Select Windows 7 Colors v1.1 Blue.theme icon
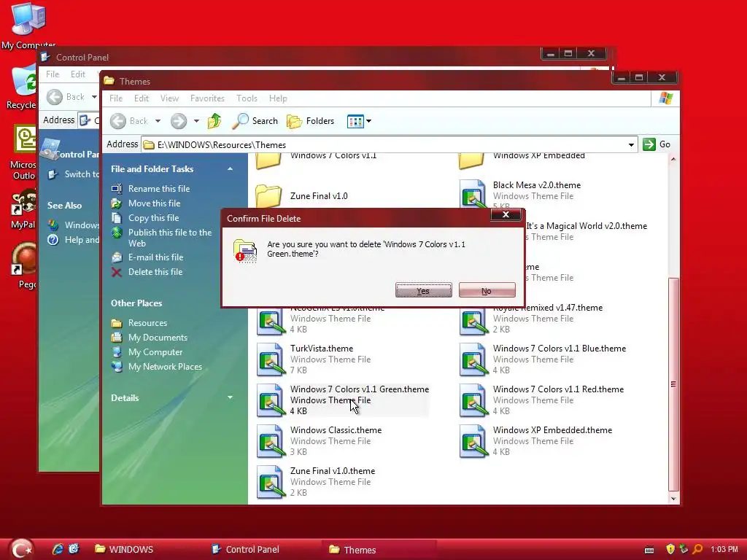 pos(473,359)
